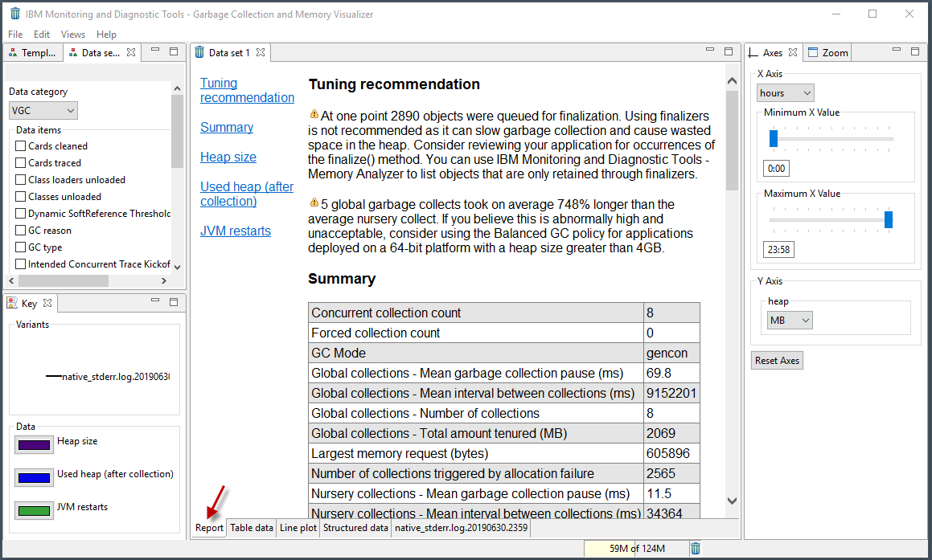
Task: Close the Key view tab
Action: click(x=47, y=303)
